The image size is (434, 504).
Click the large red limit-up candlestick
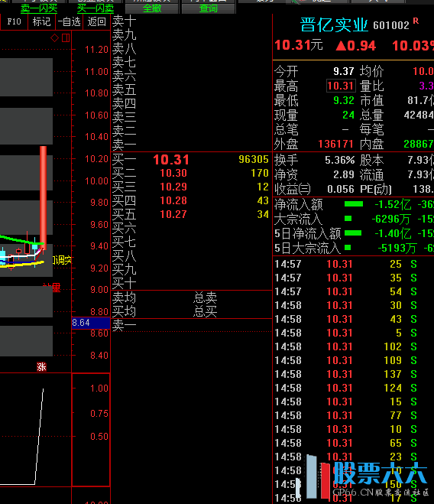[x=43, y=197]
